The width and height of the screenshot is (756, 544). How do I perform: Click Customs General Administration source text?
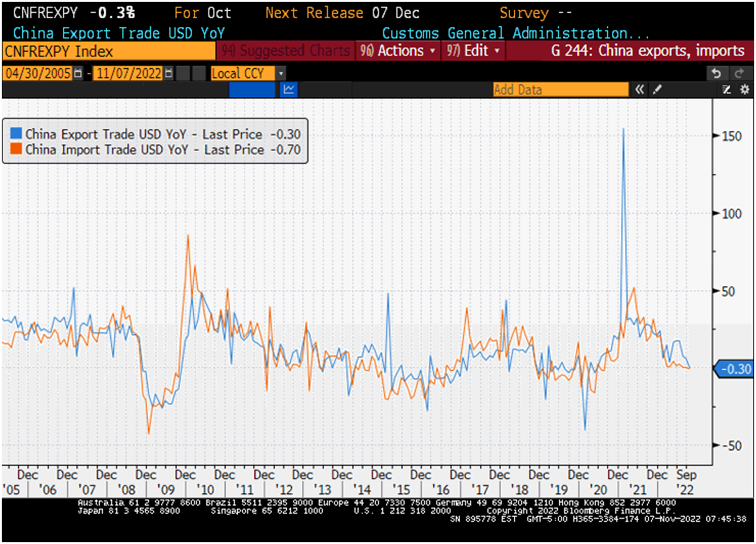pos(515,33)
